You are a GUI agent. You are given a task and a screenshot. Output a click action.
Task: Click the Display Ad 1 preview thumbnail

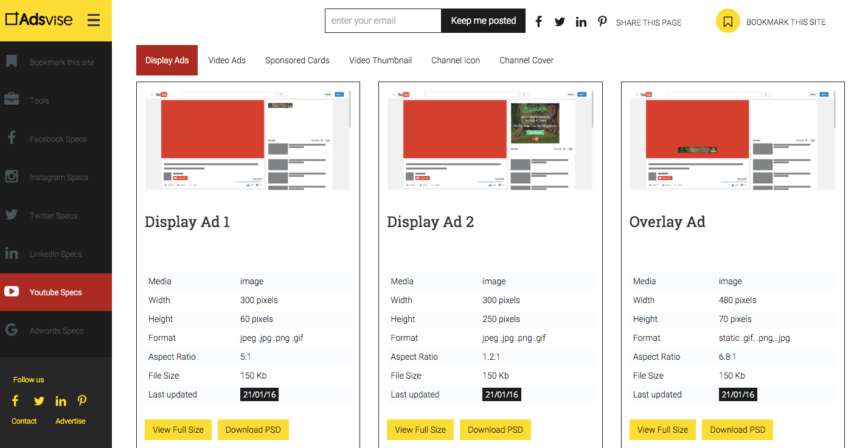pyautogui.click(x=248, y=139)
